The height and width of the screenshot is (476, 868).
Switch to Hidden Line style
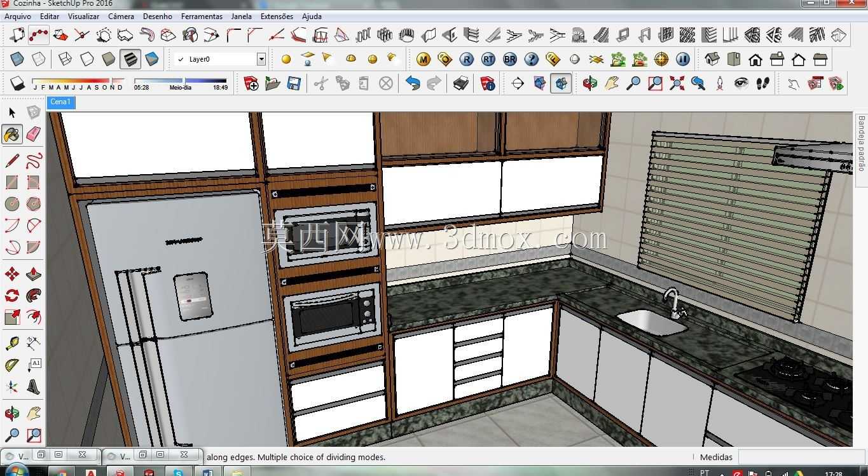(87, 60)
